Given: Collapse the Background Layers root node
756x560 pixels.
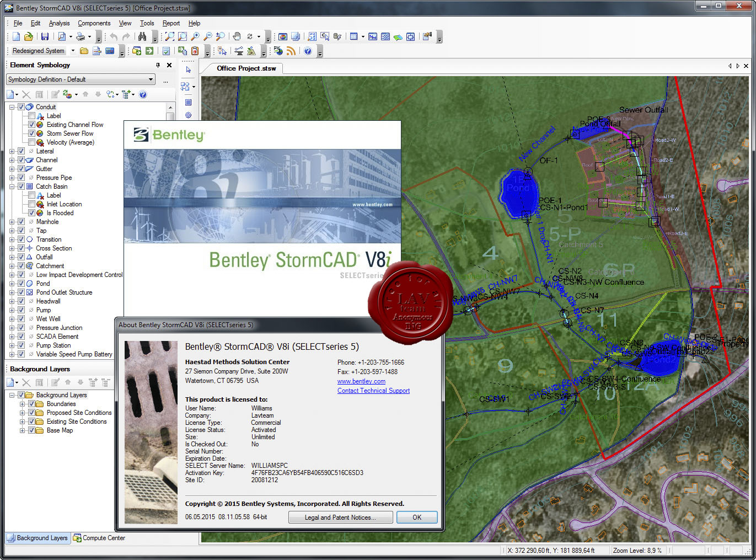Looking at the screenshot, I should pos(12,395).
